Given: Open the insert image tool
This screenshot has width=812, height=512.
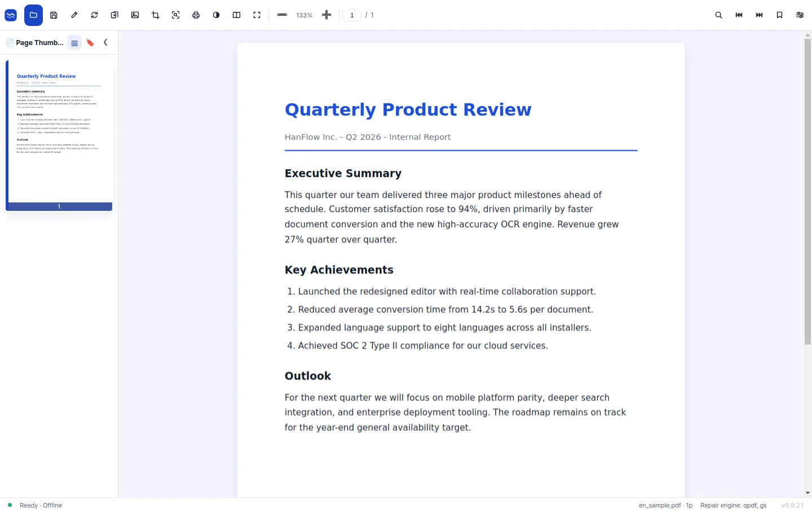Looking at the screenshot, I should coord(135,15).
